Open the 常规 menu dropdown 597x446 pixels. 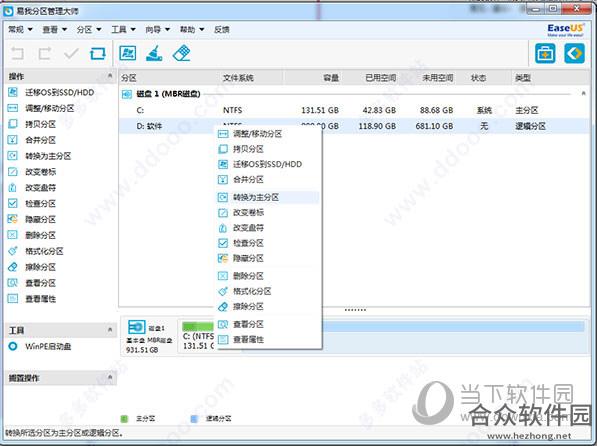tap(21, 29)
